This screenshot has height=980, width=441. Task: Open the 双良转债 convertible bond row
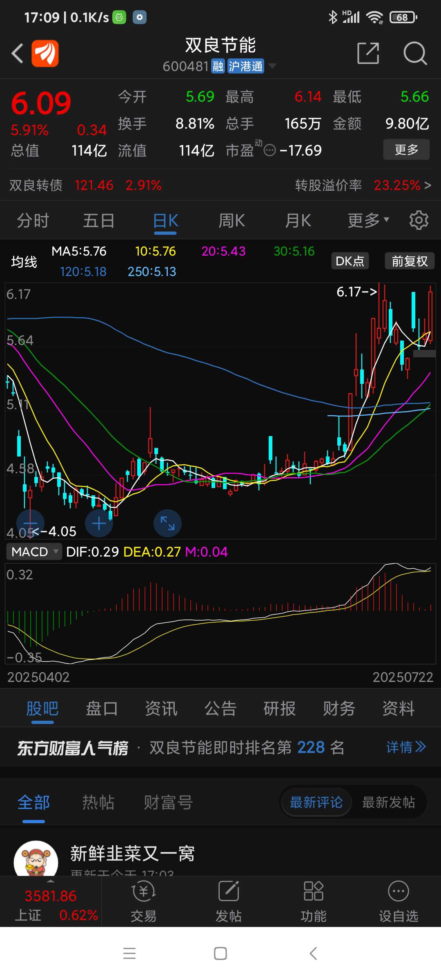(x=86, y=185)
